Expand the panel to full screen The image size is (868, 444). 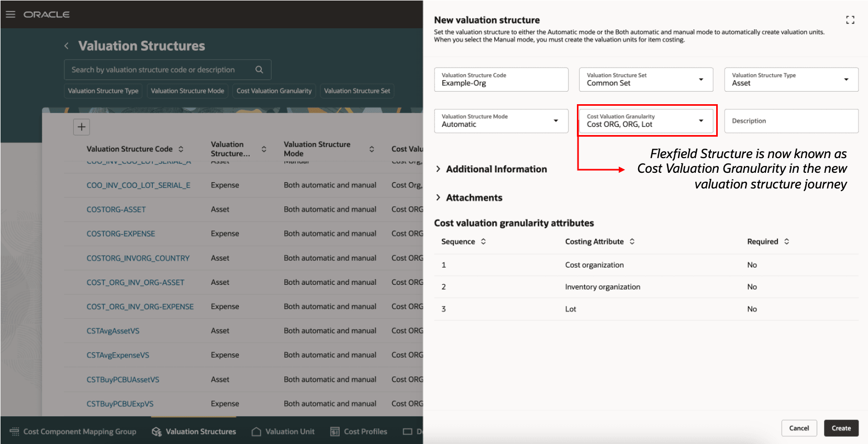pos(850,20)
